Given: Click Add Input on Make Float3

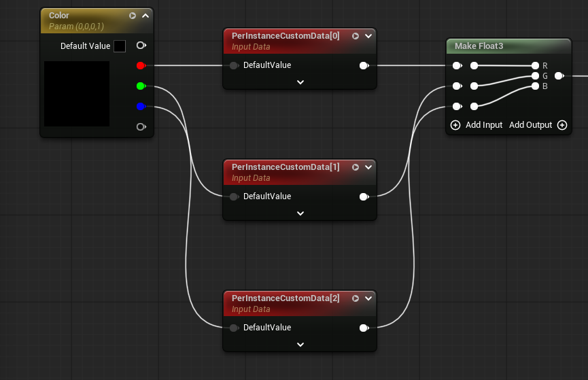Looking at the screenshot, I should click(477, 125).
